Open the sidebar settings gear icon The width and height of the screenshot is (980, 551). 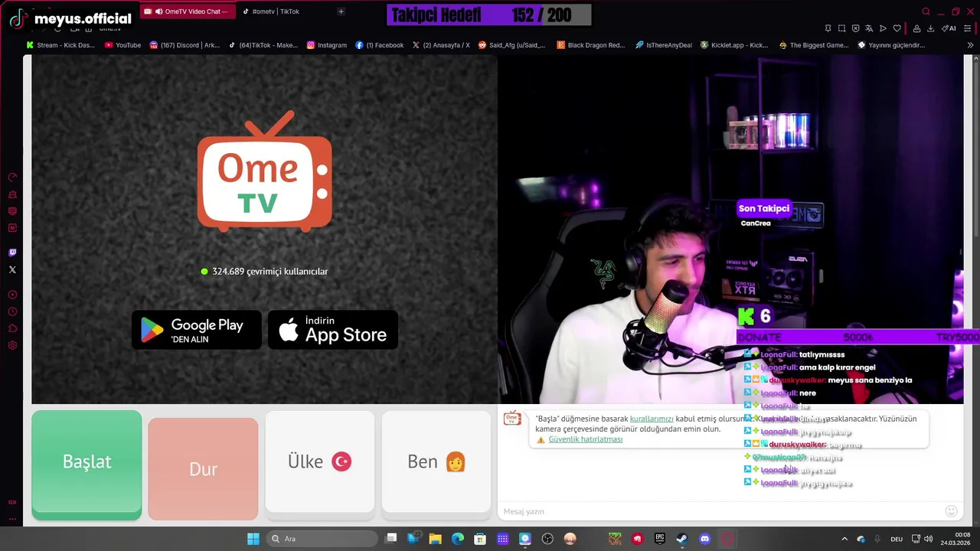[12, 345]
